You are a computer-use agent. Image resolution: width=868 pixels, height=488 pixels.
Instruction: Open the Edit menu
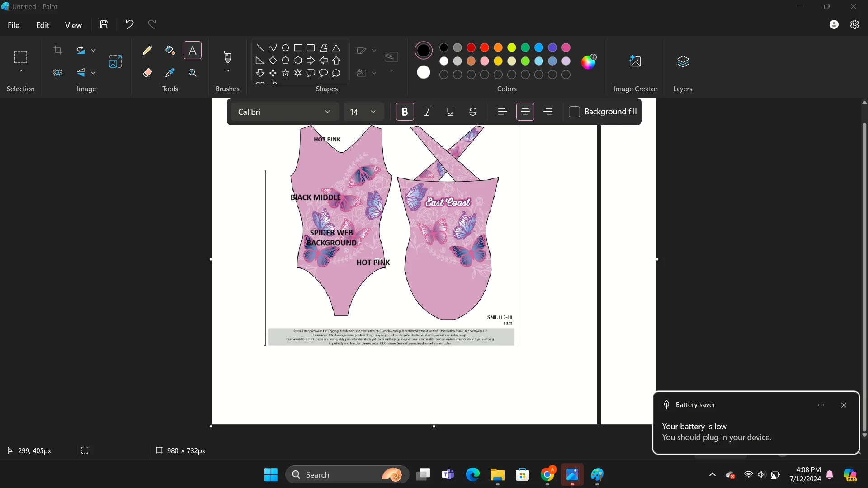click(43, 25)
